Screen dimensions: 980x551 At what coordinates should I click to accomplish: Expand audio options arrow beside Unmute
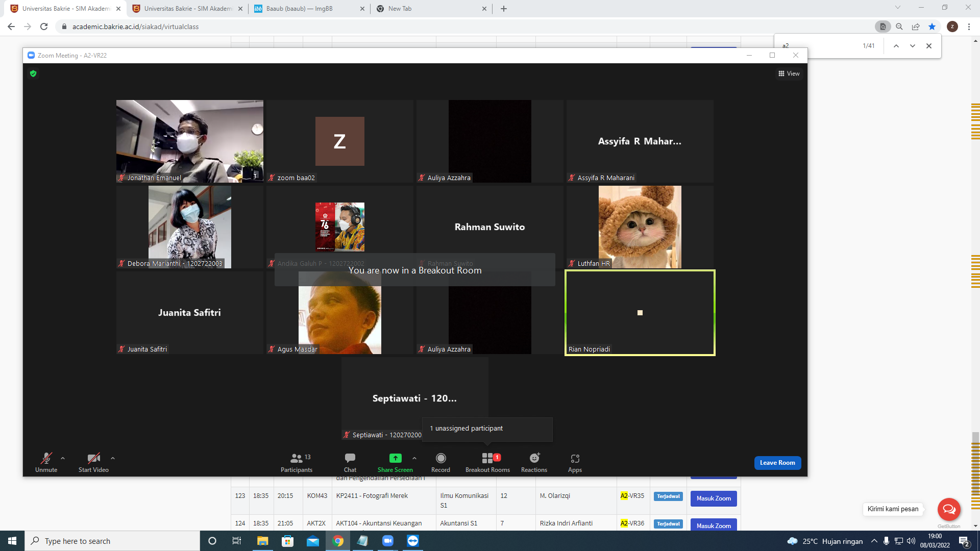tap(63, 458)
